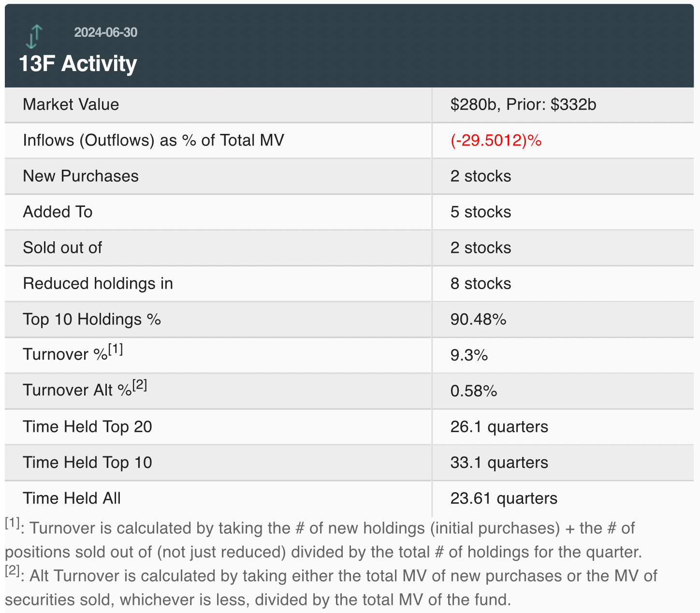
Task: Click the Inflows (Outflows) row label
Action: pos(153,140)
